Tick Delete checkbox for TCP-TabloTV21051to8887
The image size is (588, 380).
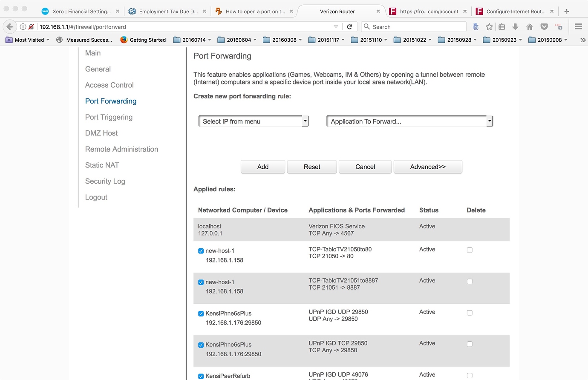pyautogui.click(x=470, y=281)
